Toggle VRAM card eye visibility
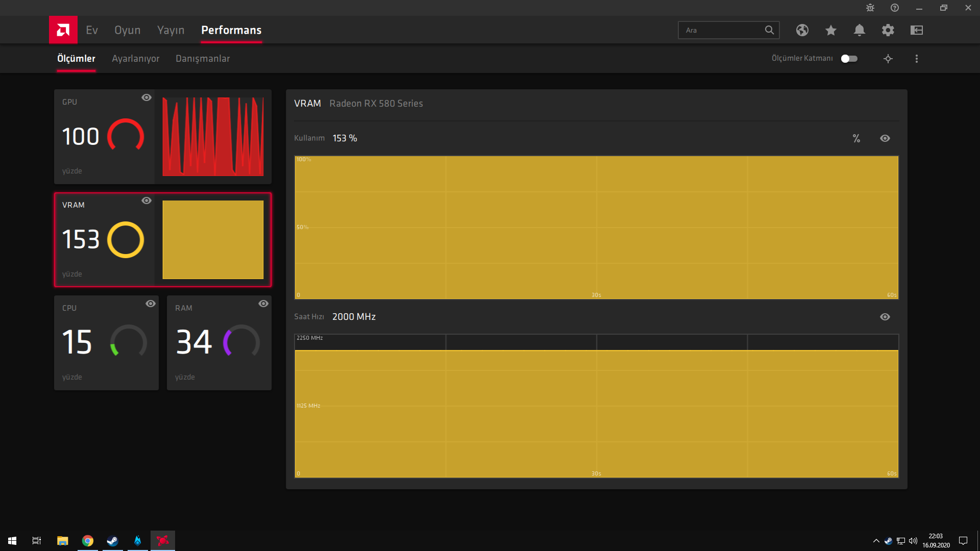 pyautogui.click(x=146, y=201)
